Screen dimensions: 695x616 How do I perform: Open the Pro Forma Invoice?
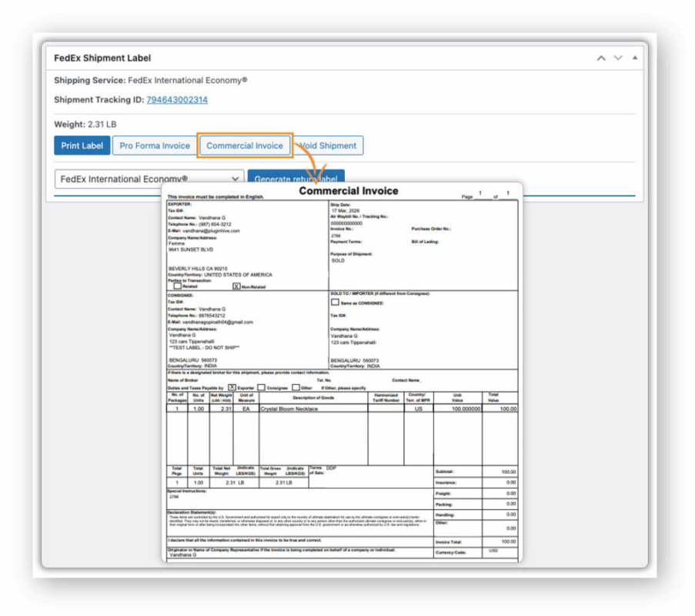point(154,146)
